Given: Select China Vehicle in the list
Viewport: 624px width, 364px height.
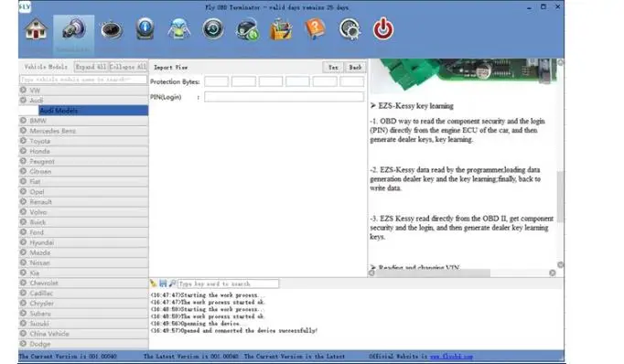Looking at the screenshot, I should (83, 334).
